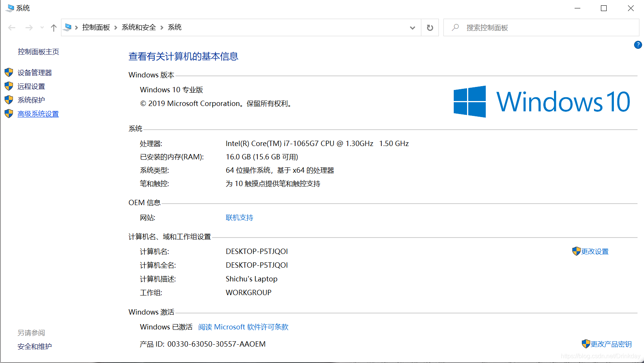
Task: Maximize the 系统 window
Action: pyautogui.click(x=604, y=8)
